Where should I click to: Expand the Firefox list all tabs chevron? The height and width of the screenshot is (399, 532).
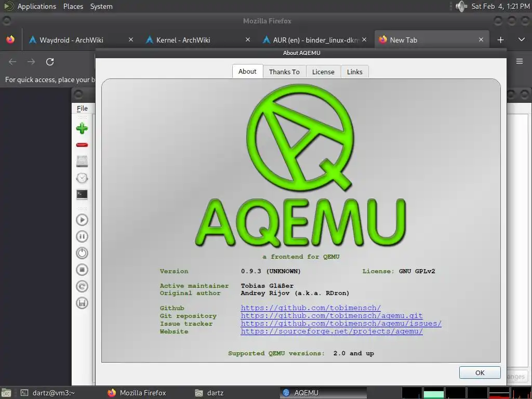click(522, 39)
